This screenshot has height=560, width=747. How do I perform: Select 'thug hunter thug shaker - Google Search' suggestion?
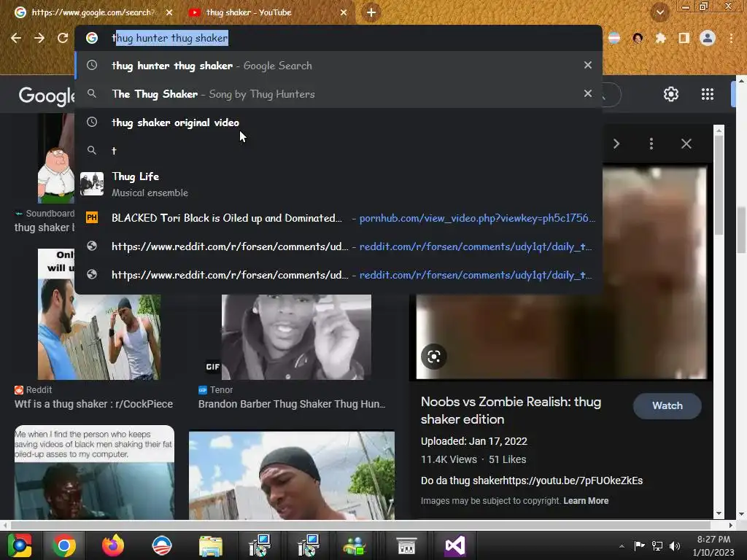click(x=338, y=65)
